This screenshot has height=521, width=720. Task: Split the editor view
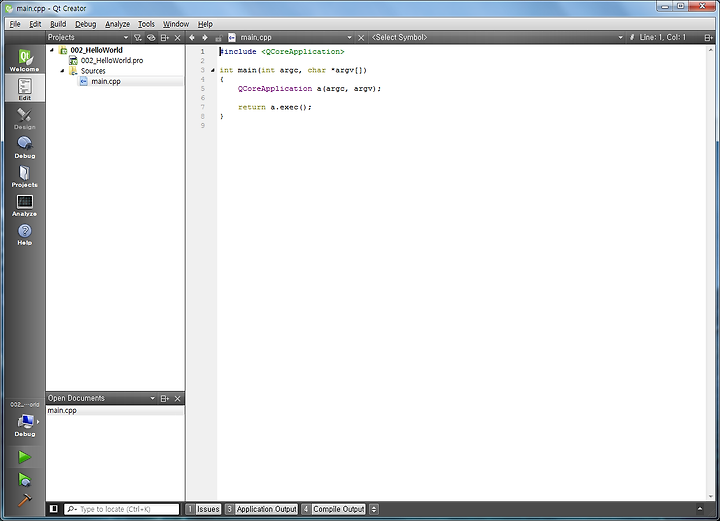click(709, 38)
